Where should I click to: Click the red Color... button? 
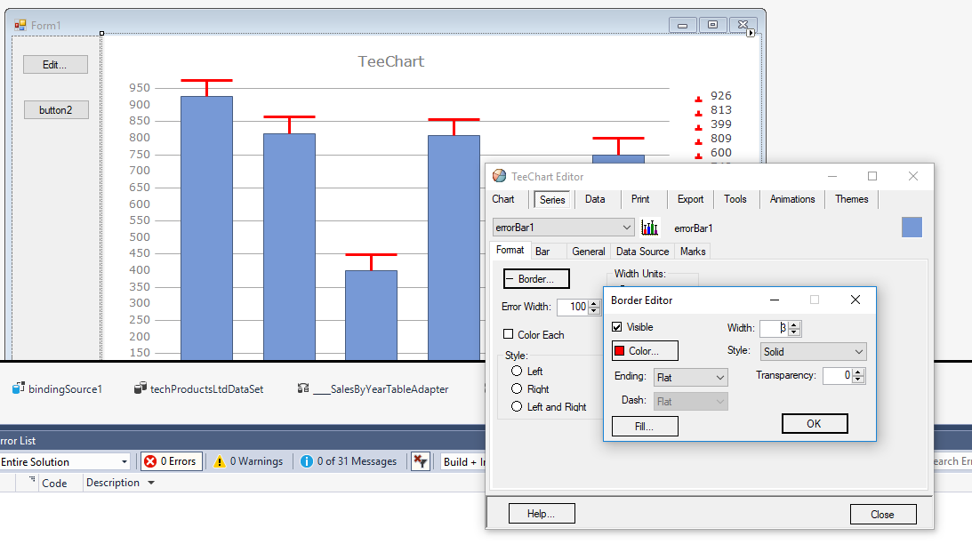645,350
